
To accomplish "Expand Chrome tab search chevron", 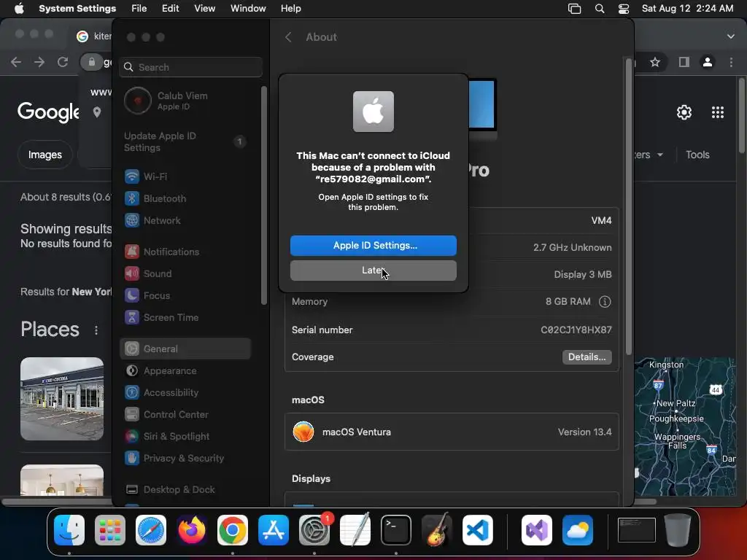I will [x=731, y=36].
